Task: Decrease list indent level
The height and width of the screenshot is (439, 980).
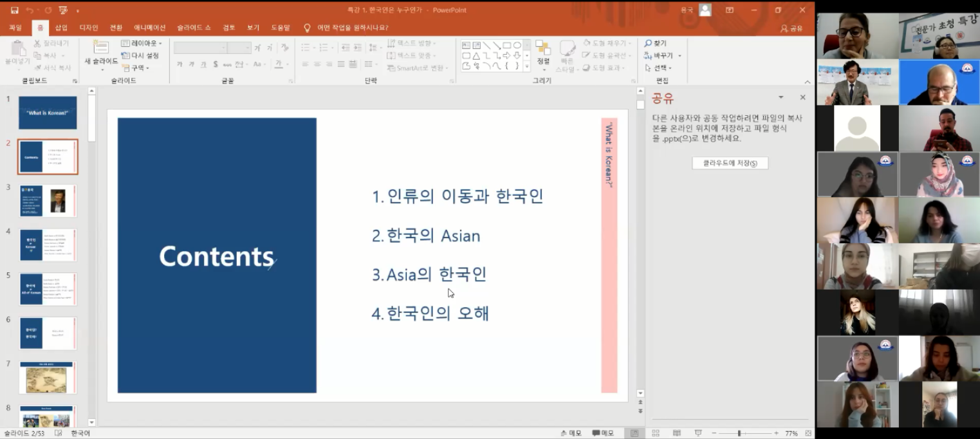Action: [x=346, y=48]
